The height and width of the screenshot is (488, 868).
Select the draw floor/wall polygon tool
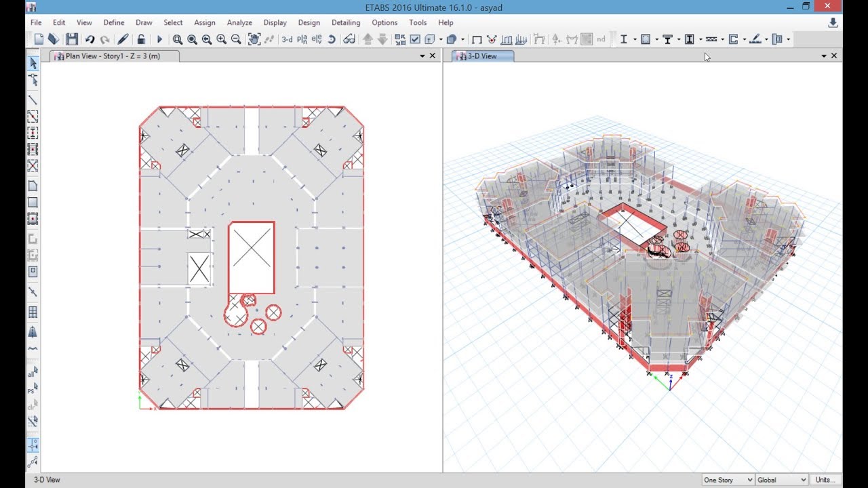pos(33,186)
